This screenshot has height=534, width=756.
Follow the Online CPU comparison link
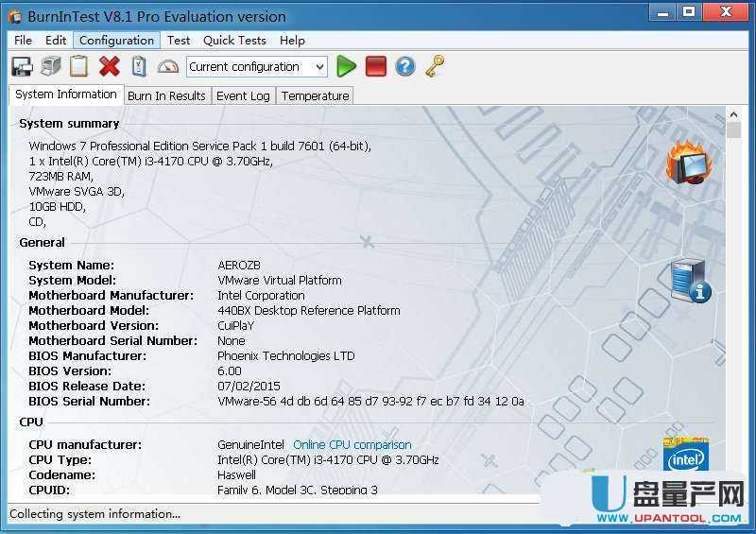pyautogui.click(x=352, y=444)
